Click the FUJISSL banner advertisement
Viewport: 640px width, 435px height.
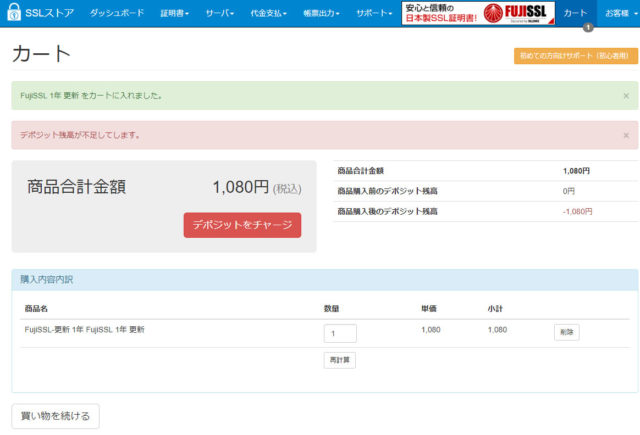478,13
